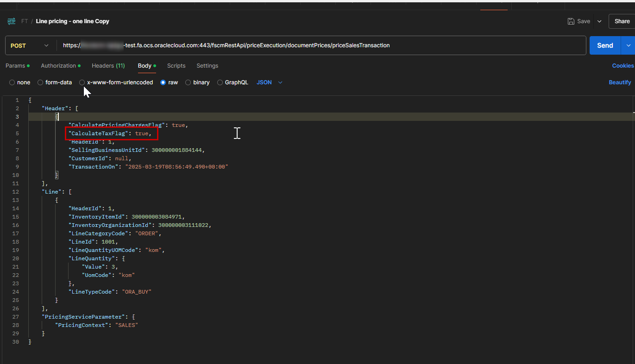Select the binary radio option
The width and height of the screenshot is (635, 364).
tap(188, 82)
